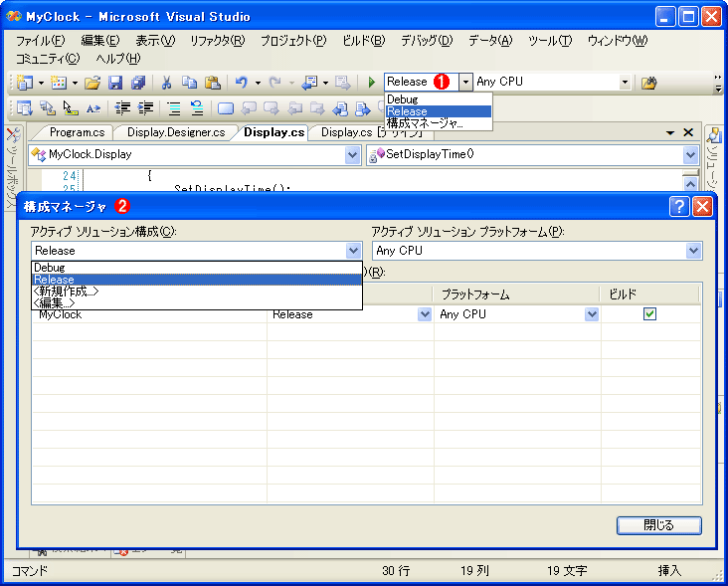Screen dimensions: 728x586
Task: Click the help question mark in 構成マネージャ
Action: coord(679,206)
